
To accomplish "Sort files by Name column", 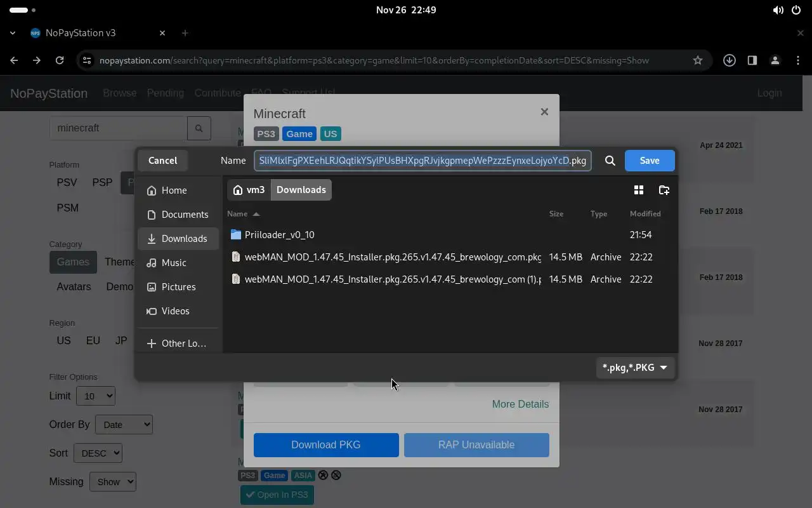I will [244, 214].
